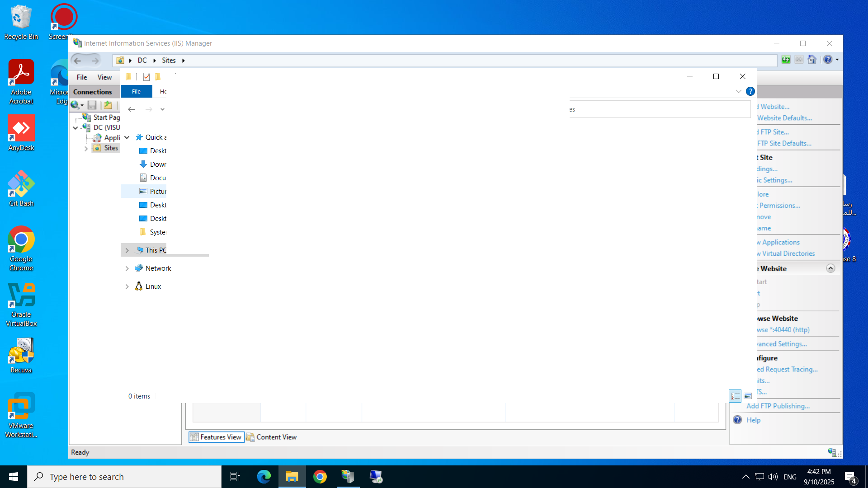Click the Refresh Page icon in IIS toolbar
Viewport: 868px width, 488px height.
tap(786, 60)
